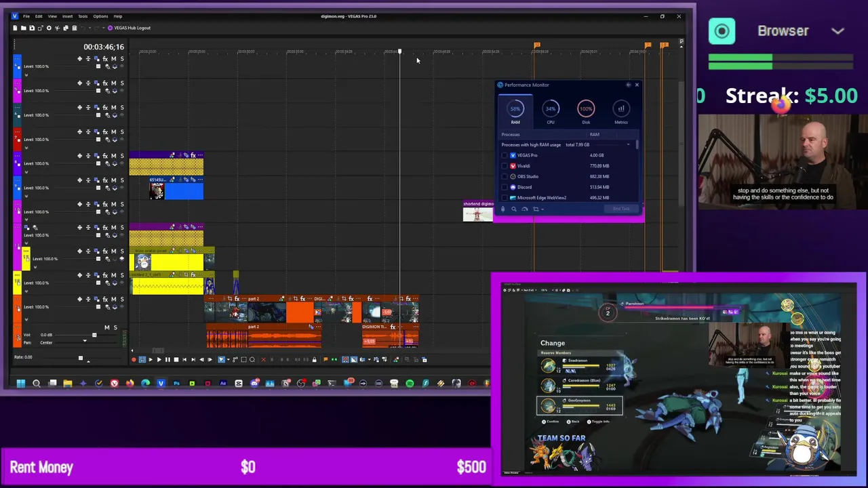Open the Help menu
The height and width of the screenshot is (488, 868).
117,16
